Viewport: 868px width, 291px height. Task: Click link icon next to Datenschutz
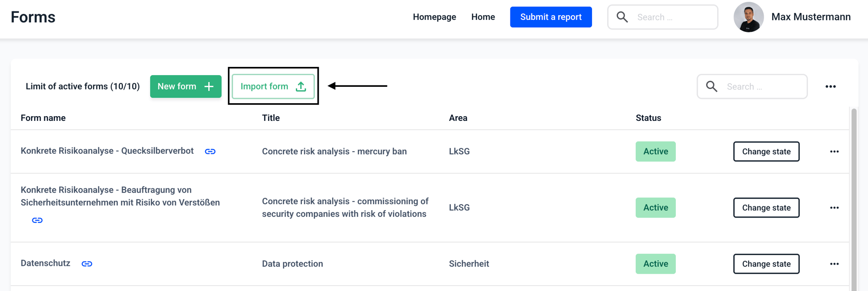click(x=87, y=264)
